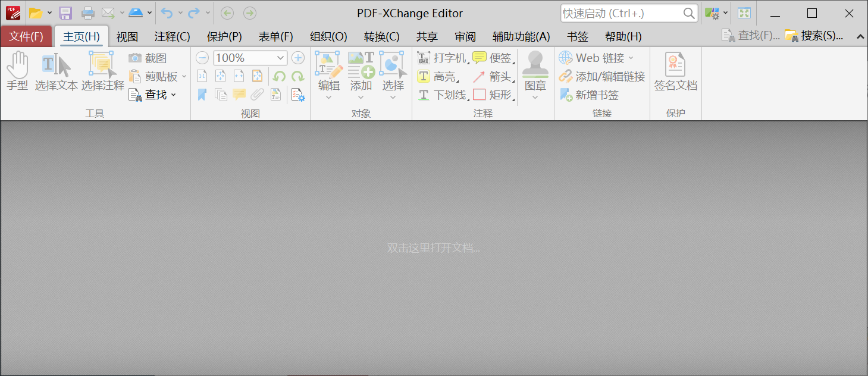Open dropdown arrow next to folder icon

[49, 12]
